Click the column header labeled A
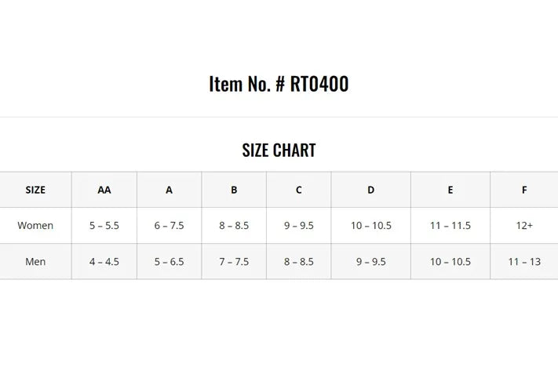 click(x=169, y=190)
